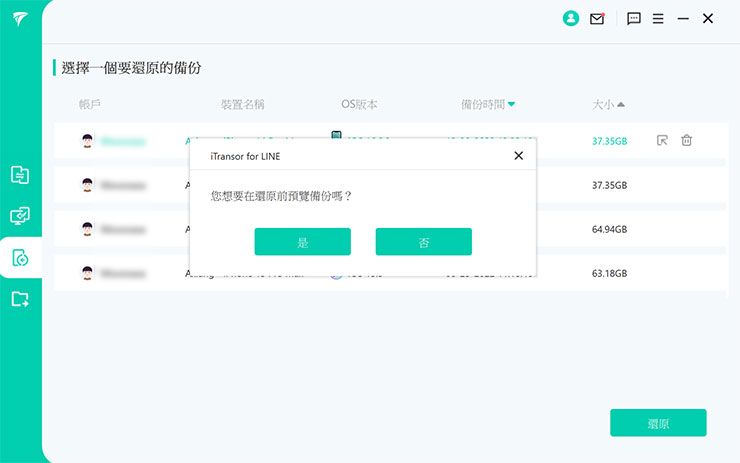This screenshot has width=740, height=463.
Task: Export the highlighted 37.35GB backup
Action: [x=662, y=140]
